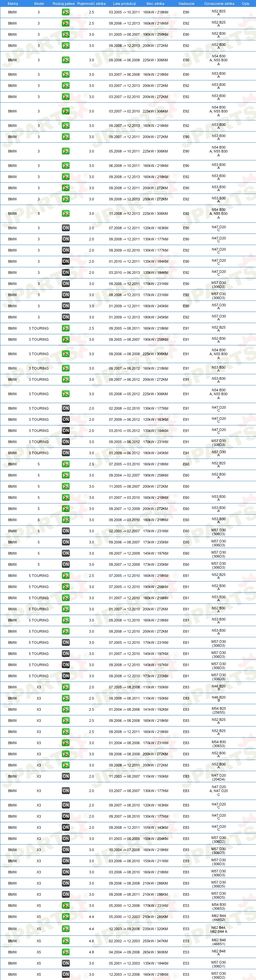Screen dimensions: 256x980
Task: Select engine code M62 B46 (468S1)
Action: point(218,942)
